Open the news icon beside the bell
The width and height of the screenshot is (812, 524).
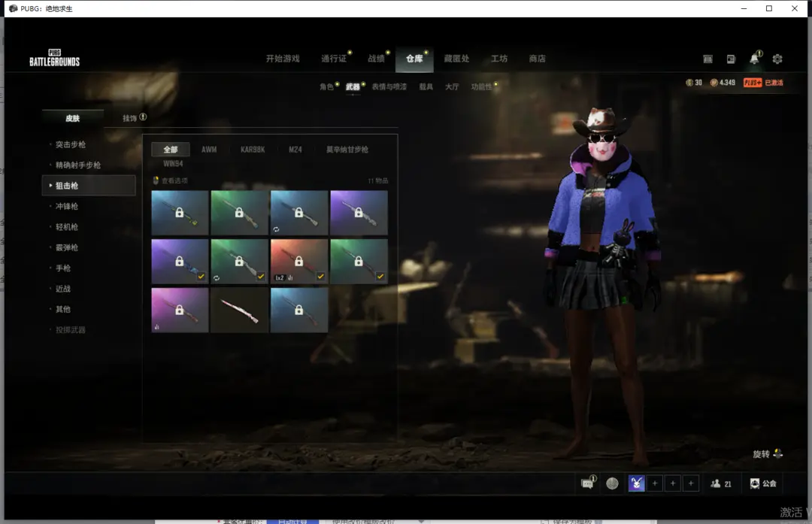pyautogui.click(x=731, y=59)
